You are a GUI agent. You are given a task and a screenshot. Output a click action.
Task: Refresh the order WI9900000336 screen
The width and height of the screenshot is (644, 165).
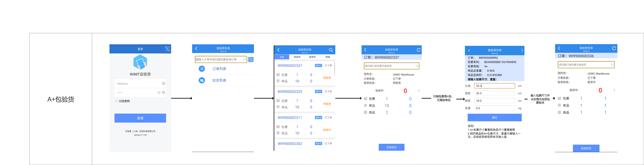(x=614, y=48)
